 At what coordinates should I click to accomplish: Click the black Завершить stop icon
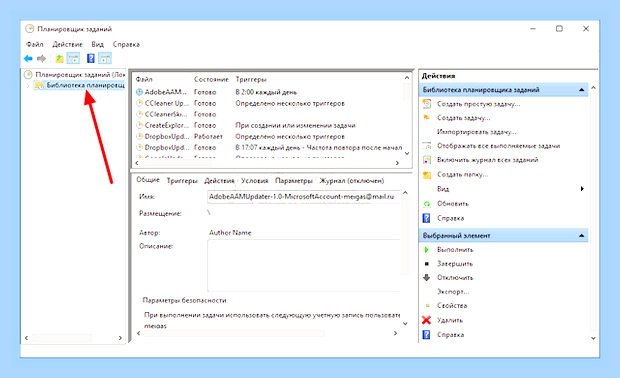pyautogui.click(x=427, y=264)
